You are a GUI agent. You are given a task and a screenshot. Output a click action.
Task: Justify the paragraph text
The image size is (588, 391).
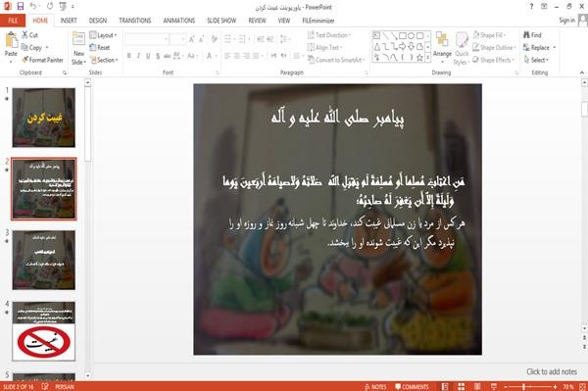click(256, 56)
